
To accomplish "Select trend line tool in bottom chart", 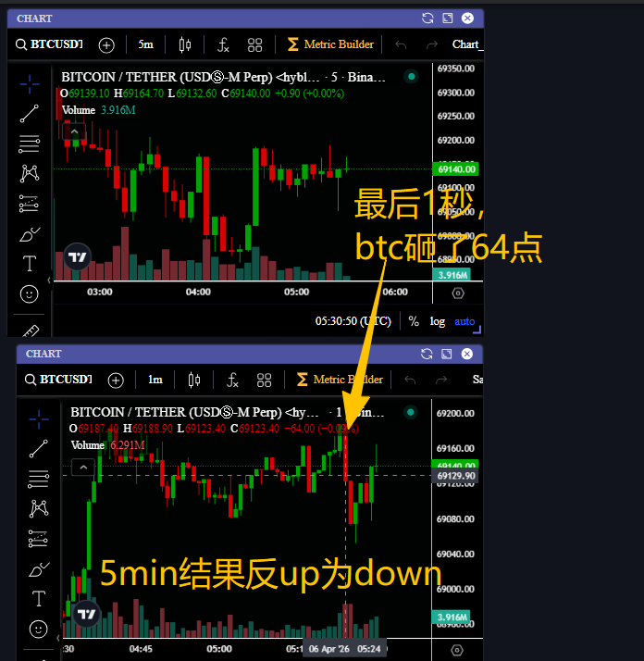I will [x=38, y=449].
